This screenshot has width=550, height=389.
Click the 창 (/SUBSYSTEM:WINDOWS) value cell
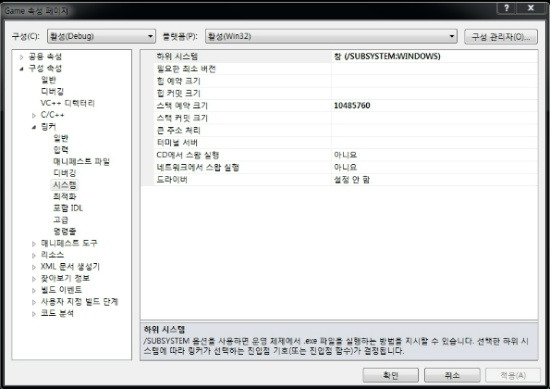(x=434, y=56)
